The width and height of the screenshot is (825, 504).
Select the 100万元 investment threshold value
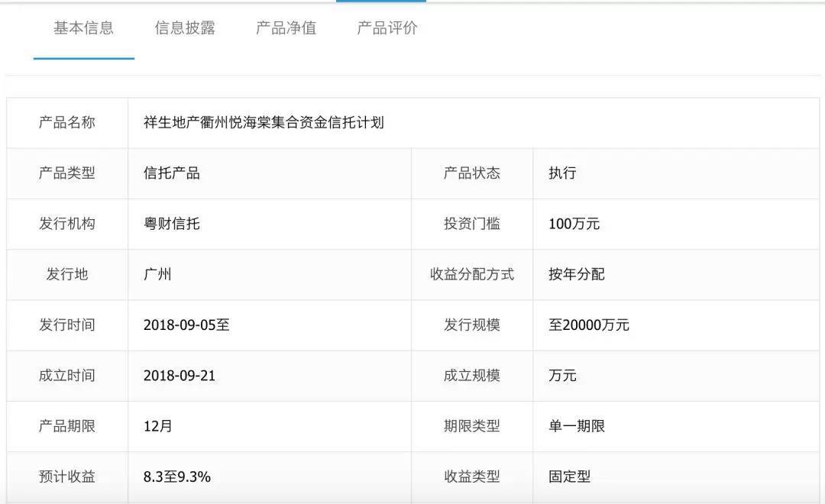click(574, 224)
